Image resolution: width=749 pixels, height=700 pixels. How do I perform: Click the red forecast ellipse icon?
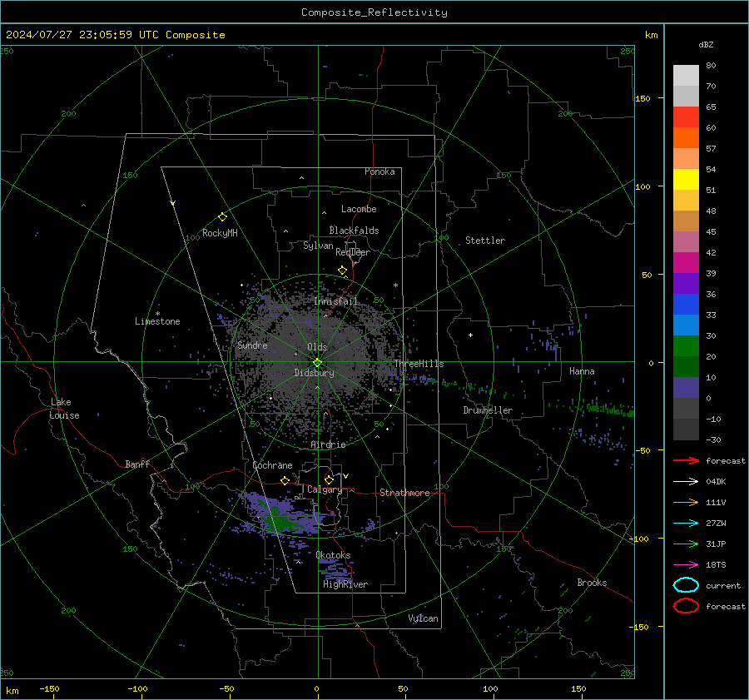(x=686, y=606)
